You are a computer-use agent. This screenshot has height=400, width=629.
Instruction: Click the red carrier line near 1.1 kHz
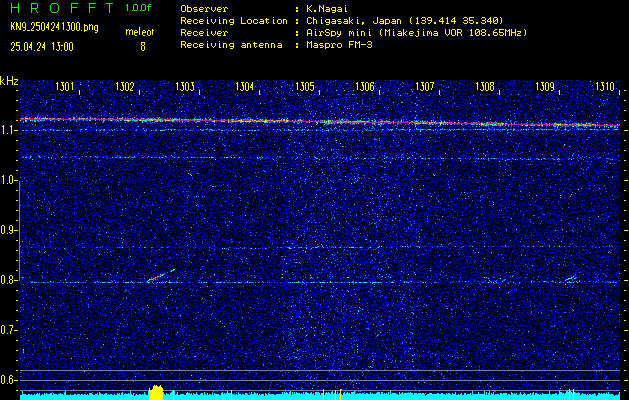320,122
